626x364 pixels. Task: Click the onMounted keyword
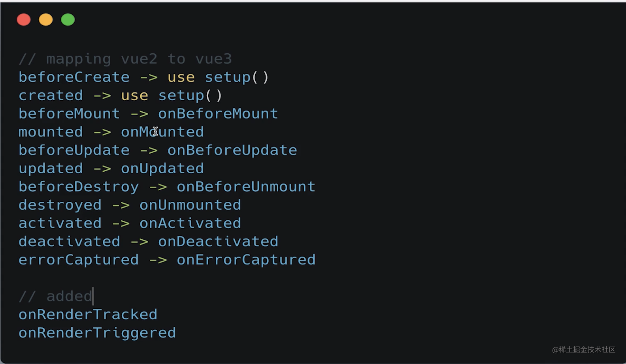tap(162, 131)
